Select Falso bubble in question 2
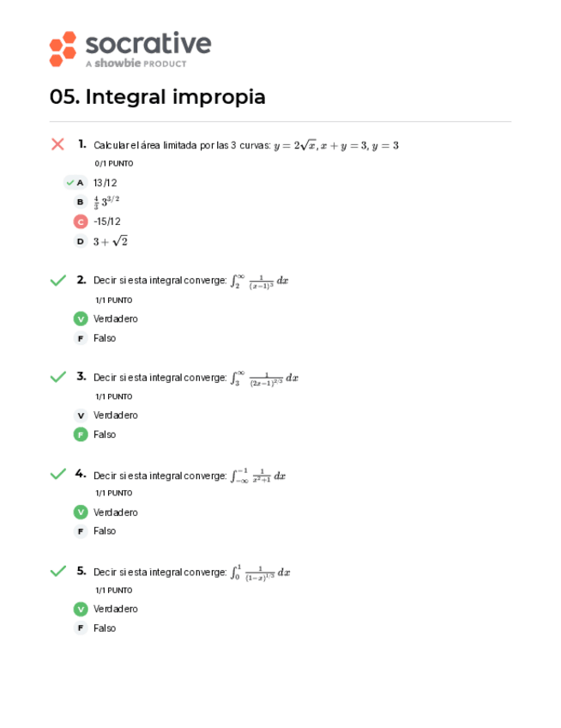This screenshot has width=561, height=728. tap(81, 338)
